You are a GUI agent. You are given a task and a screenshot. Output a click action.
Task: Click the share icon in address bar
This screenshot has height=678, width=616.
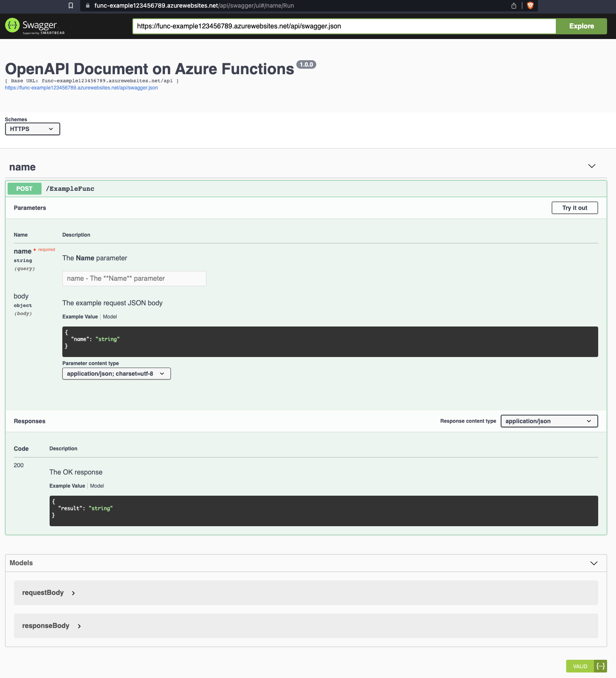(514, 6)
